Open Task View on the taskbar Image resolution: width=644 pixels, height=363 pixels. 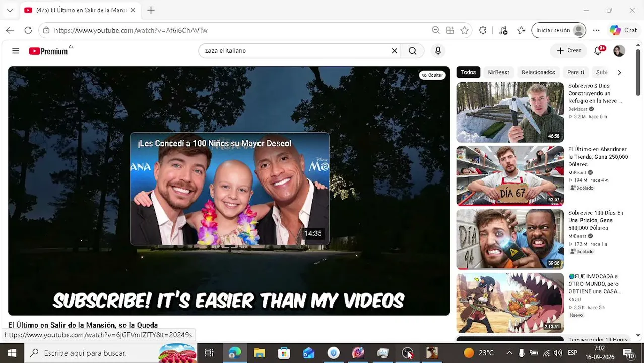209,353
